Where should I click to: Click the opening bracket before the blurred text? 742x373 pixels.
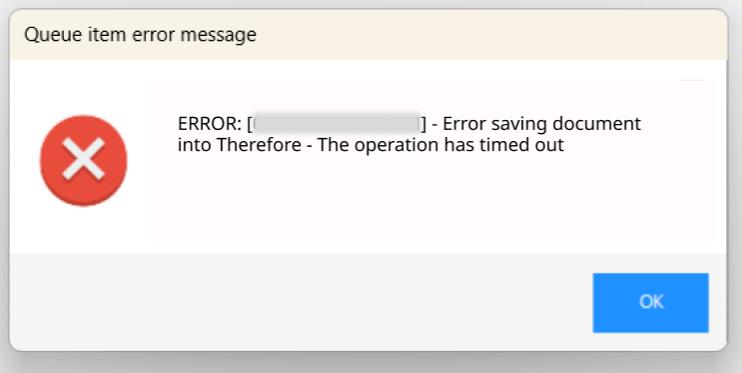click(249, 124)
